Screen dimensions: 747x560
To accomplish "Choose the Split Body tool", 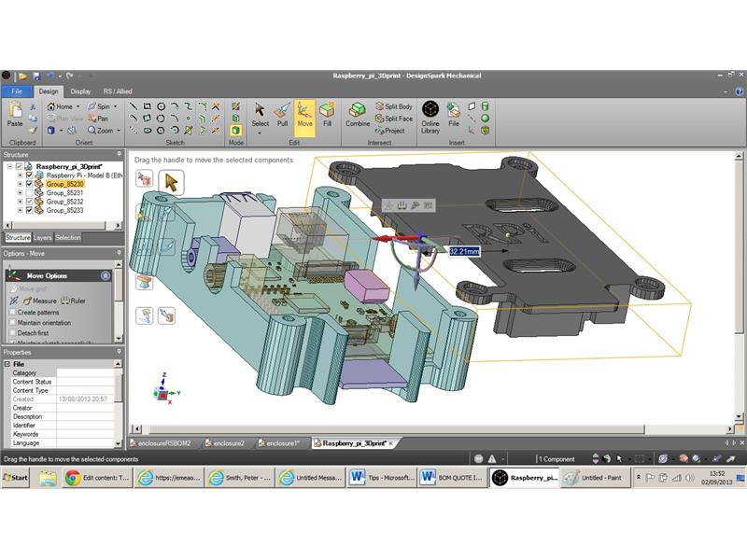I will (x=394, y=106).
